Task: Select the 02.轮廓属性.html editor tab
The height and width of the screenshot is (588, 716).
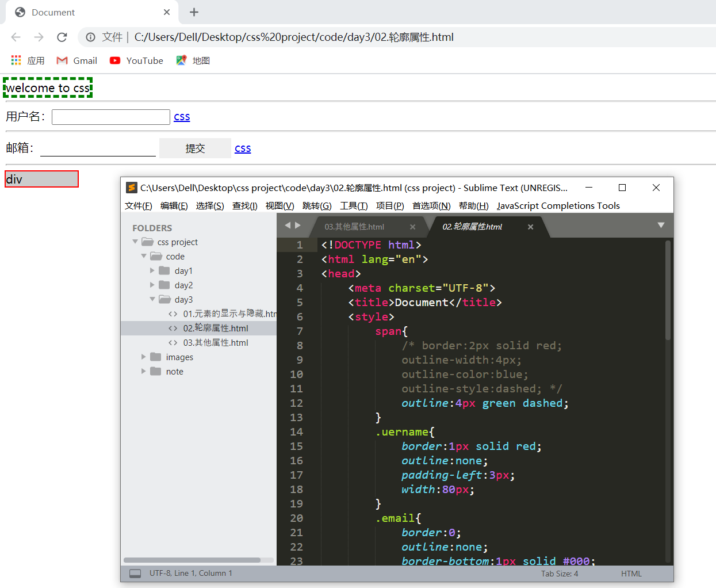Action: (x=472, y=227)
